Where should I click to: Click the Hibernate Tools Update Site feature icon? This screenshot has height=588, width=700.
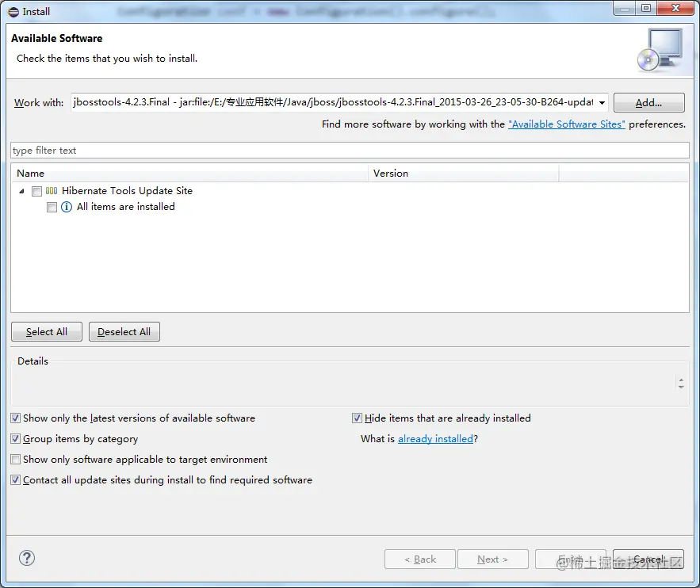pos(52,190)
